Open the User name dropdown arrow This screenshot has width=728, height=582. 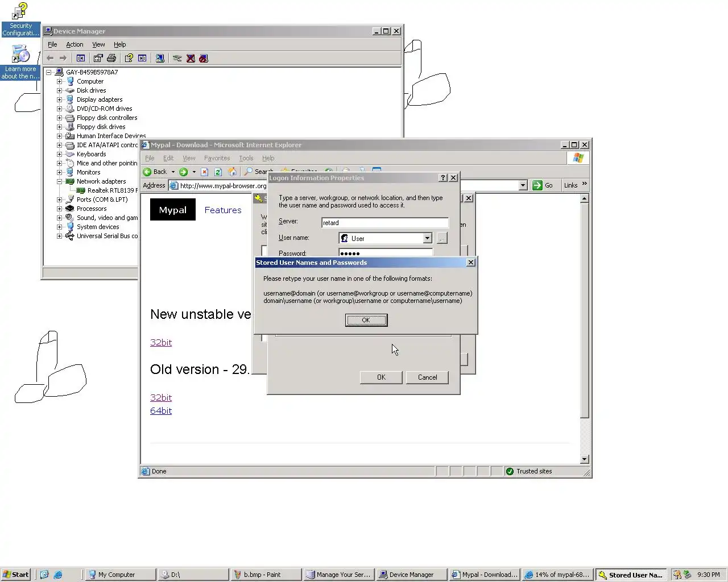tap(427, 238)
